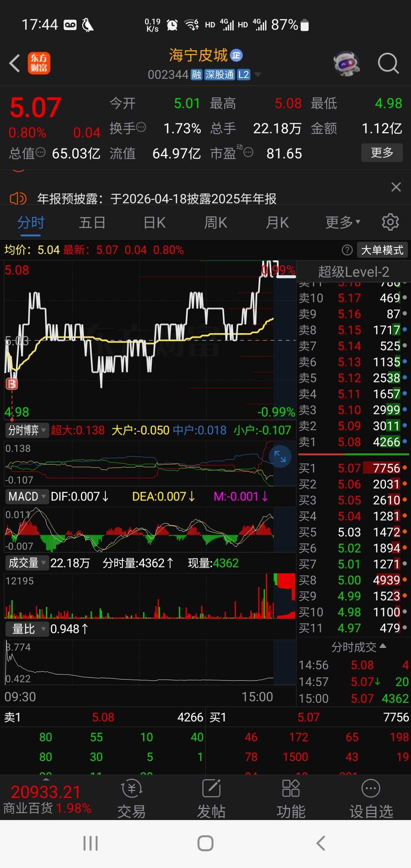Tap the Android home button
Viewport: 411px width, 868px height.
[x=205, y=843]
